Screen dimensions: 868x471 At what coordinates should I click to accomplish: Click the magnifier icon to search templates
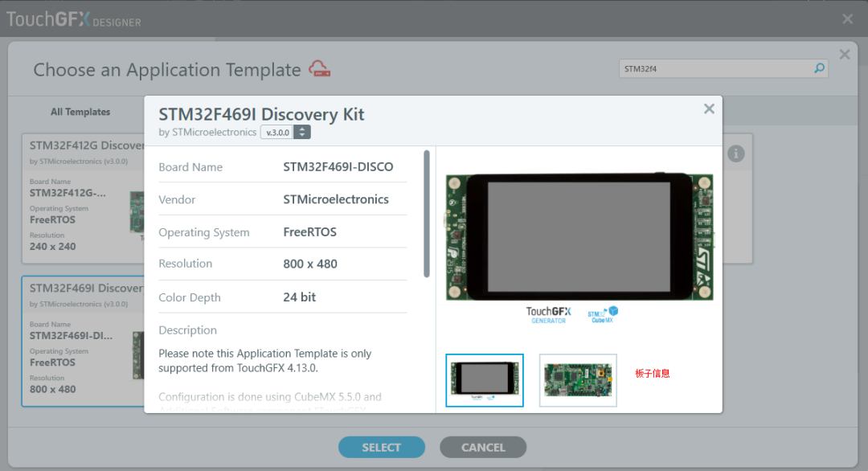tap(819, 68)
